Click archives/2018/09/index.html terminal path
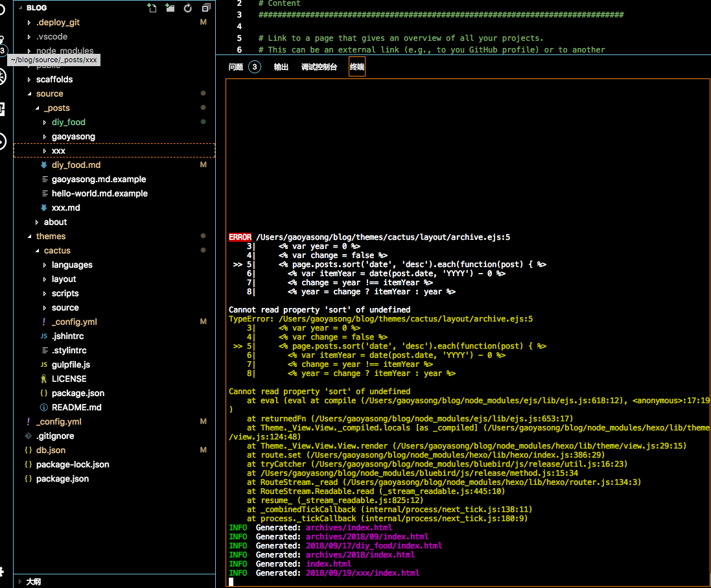The width and height of the screenshot is (711, 588). (x=367, y=537)
